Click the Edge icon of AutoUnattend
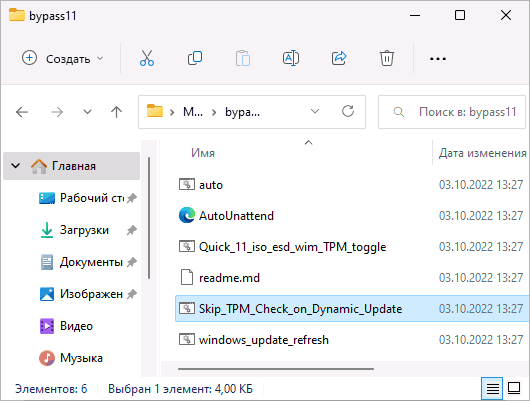This screenshot has height=401, width=530. click(x=187, y=215)
